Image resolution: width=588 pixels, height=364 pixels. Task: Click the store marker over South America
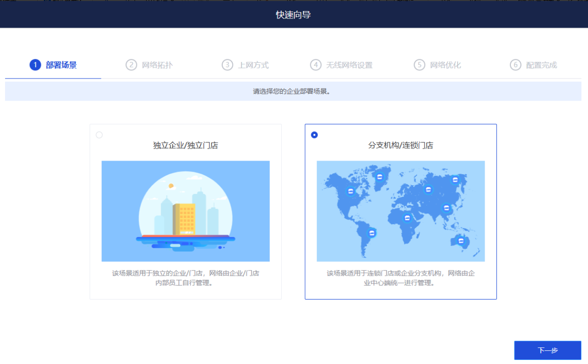(x=372, y=233)
